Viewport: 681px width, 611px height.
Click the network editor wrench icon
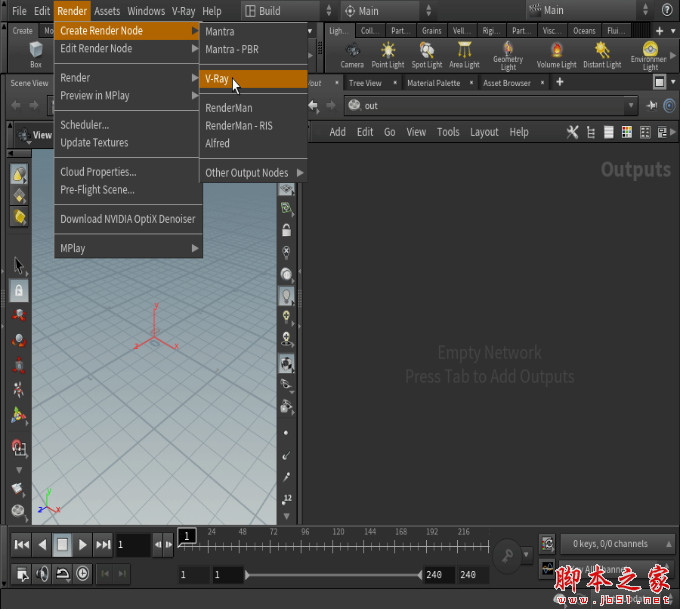coord(572,132)
